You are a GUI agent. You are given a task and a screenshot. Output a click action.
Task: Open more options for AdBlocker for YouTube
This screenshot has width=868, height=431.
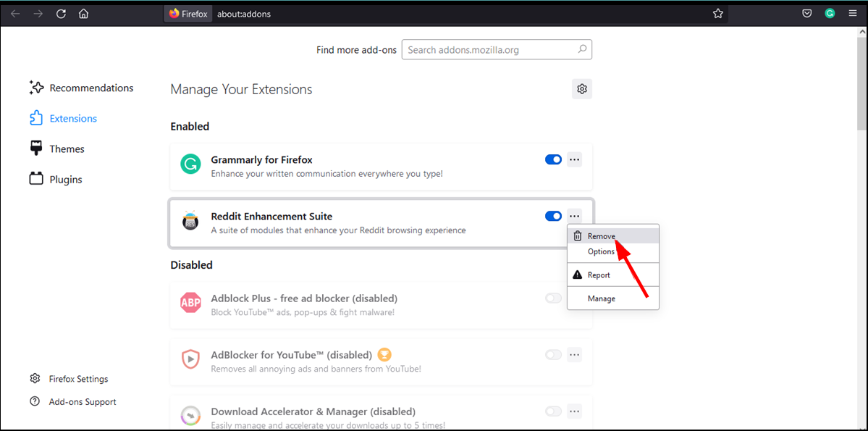575,354
